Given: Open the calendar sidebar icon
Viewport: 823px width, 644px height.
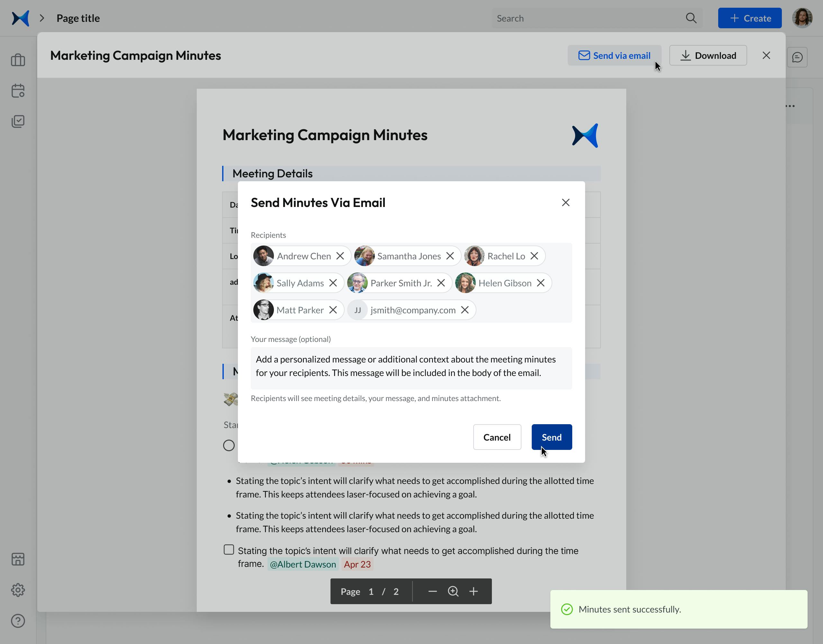Looking at the screenshot, I should (x=18, y=91).
